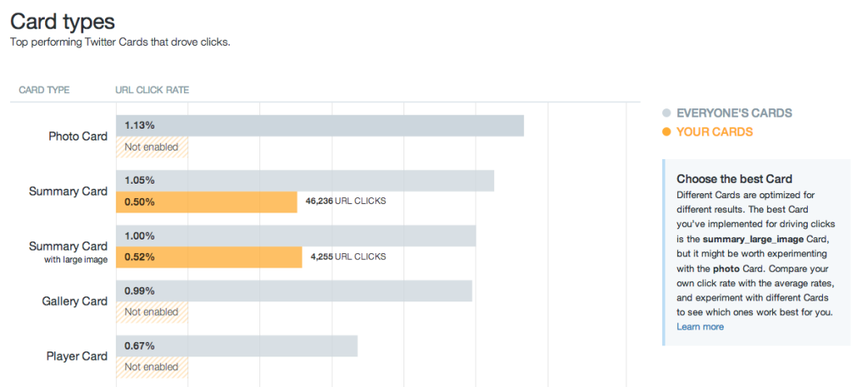Click the Card types heading

click(63, 21)
